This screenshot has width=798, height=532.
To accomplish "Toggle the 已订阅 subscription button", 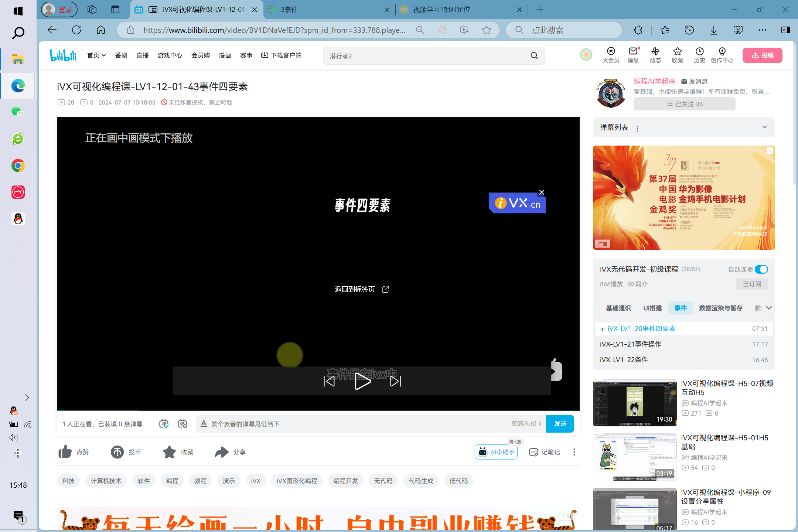I will pos(752,284).
